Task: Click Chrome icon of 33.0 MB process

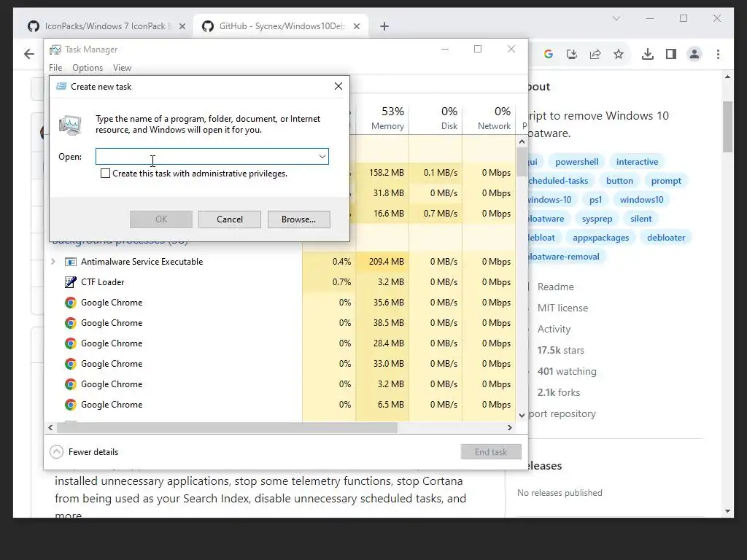Action: 71,364
